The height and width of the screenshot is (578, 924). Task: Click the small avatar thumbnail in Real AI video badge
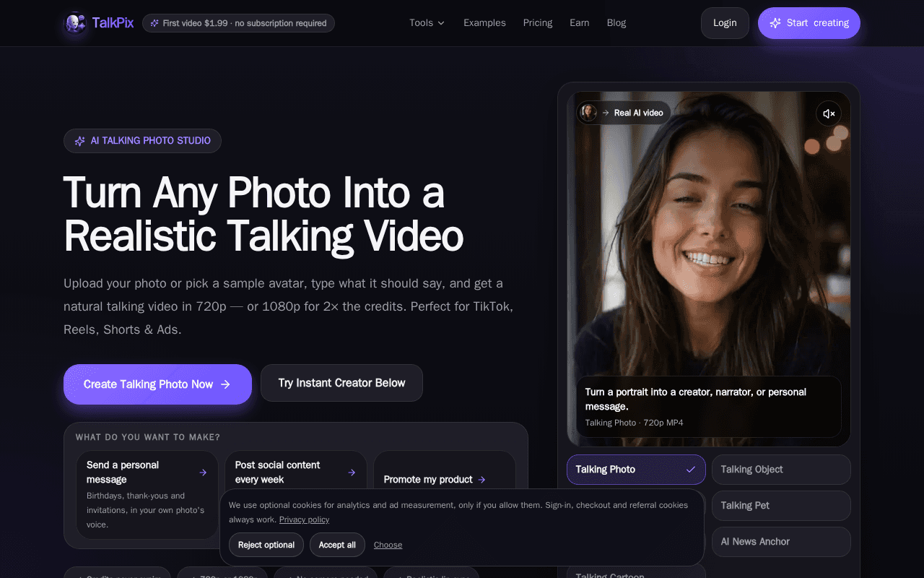coord(589,113)
